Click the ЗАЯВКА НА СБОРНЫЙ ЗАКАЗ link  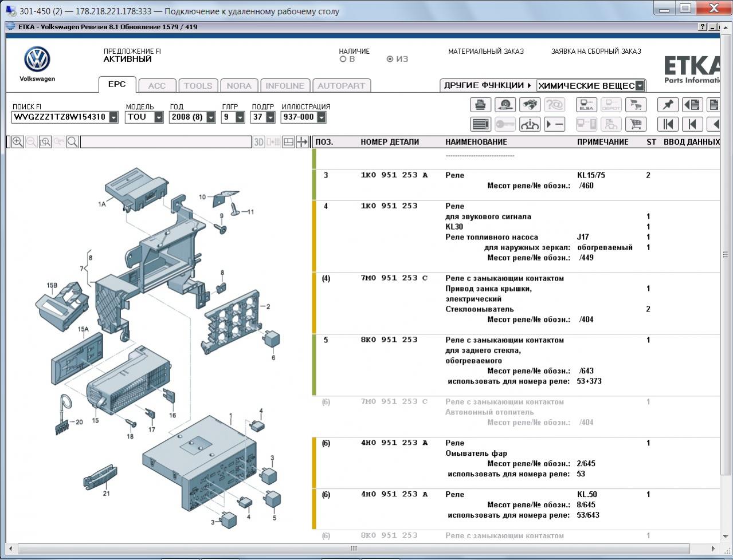click(596, 52)
